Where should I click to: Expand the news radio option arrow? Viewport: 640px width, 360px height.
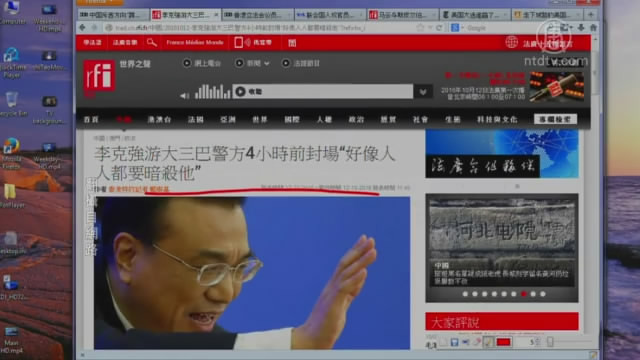[x=267, y=64]
